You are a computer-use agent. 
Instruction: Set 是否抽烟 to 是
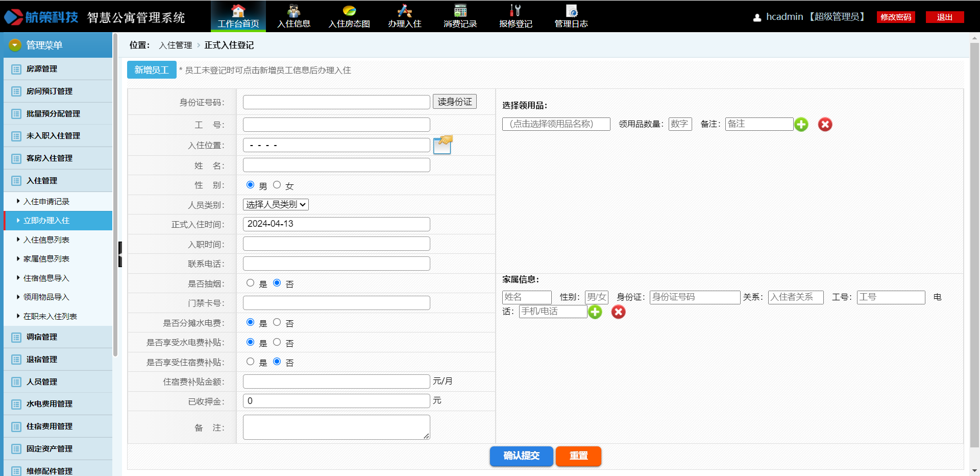pyautogui.click(x=250, y=283)
